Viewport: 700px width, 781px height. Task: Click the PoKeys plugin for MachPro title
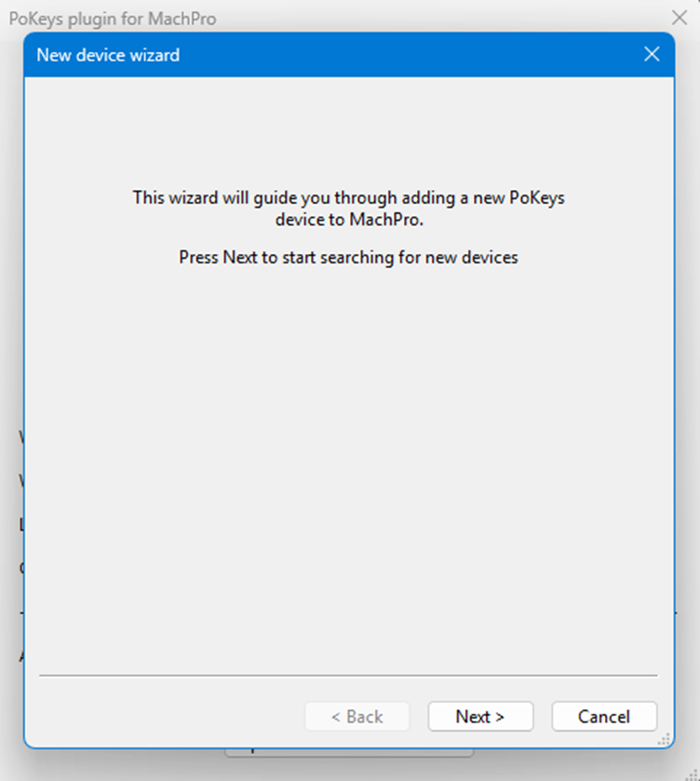[x=112, y=18]
